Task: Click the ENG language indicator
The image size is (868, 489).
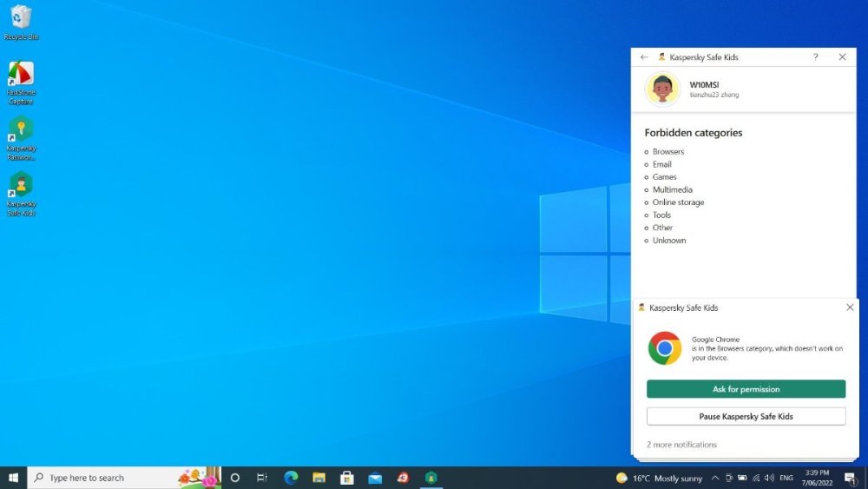Action: pyautogui.click(x=786, y=478)
